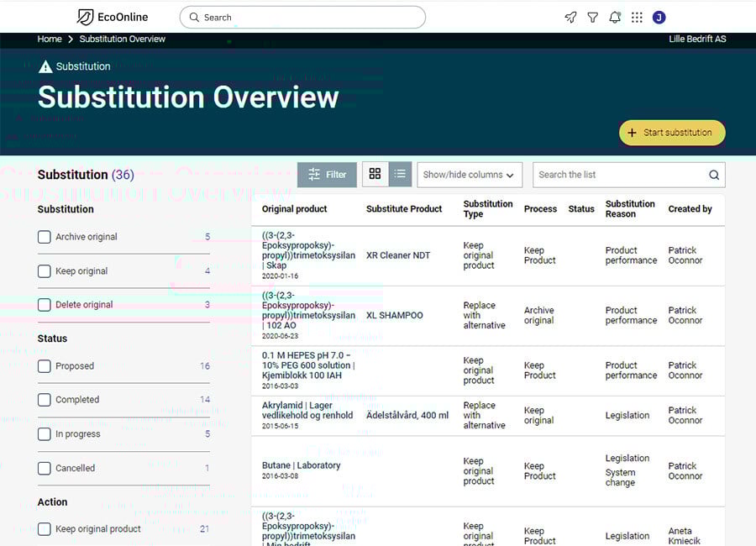Open the notifications bell

(615, 18)
